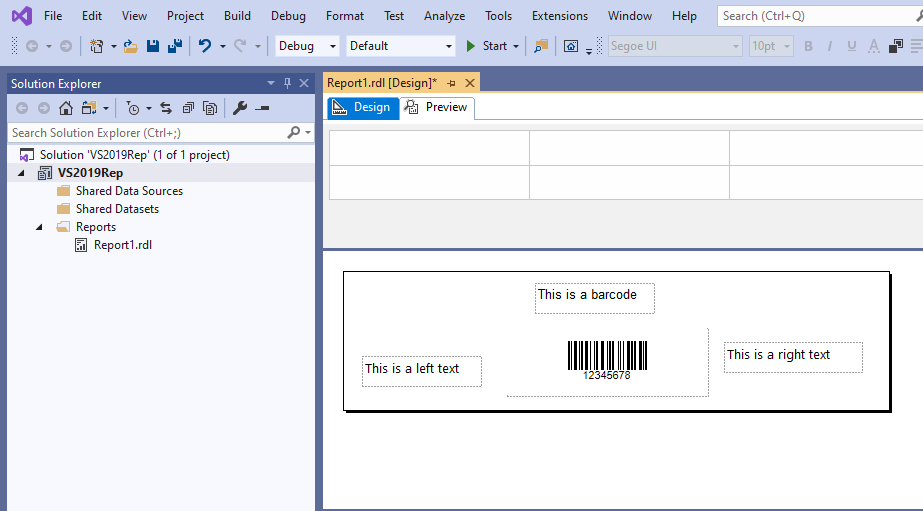The image size is (923, 511).
Task: Select 'This is a left text' textbox
Action: click(x=422, y=371)
